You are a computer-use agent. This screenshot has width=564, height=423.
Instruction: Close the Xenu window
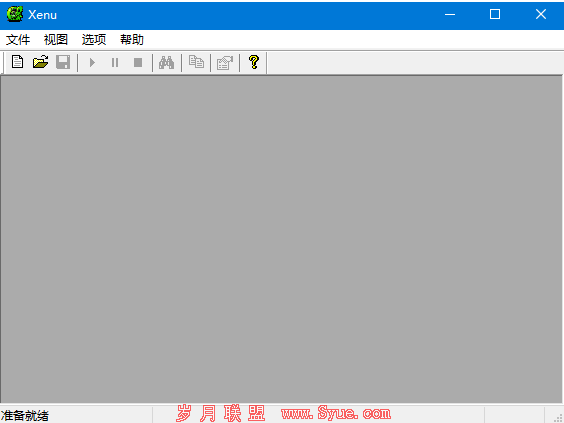tap(541, 14)
